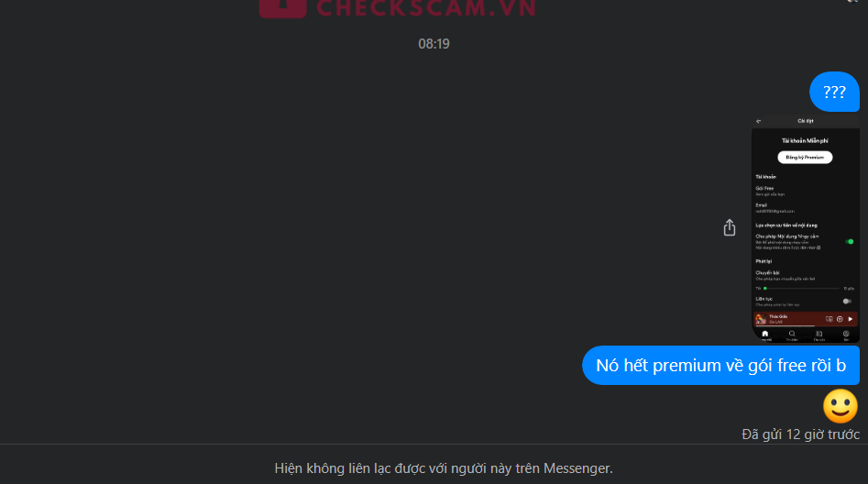Click the Đăng ký Premium button
This screenshot has width=868, height=484.
(x=805, y=158)
